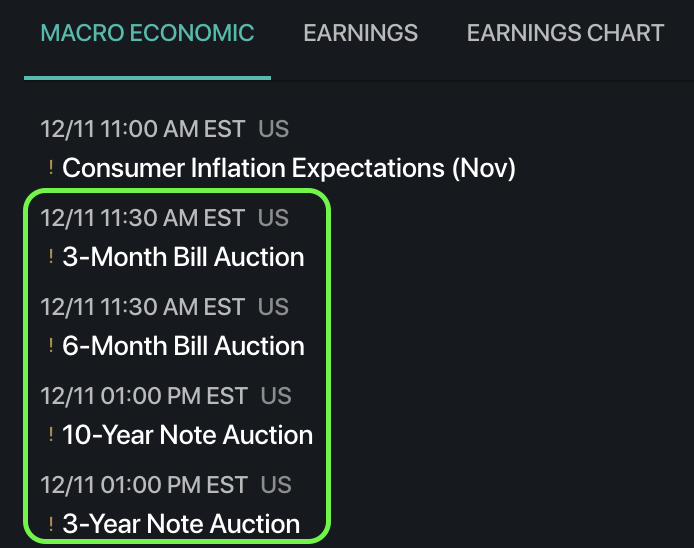Click exclamation icon next to 3-Month Bill Auction

51,256
